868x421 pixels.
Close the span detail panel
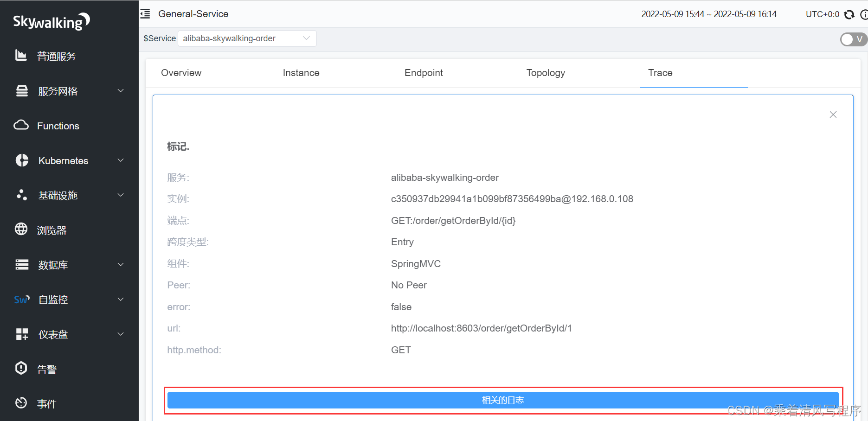point(833,115)
